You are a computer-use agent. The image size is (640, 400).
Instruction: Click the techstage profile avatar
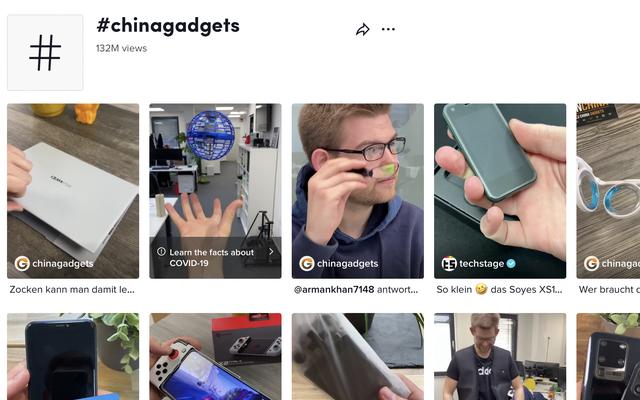[x=449, y=264]
